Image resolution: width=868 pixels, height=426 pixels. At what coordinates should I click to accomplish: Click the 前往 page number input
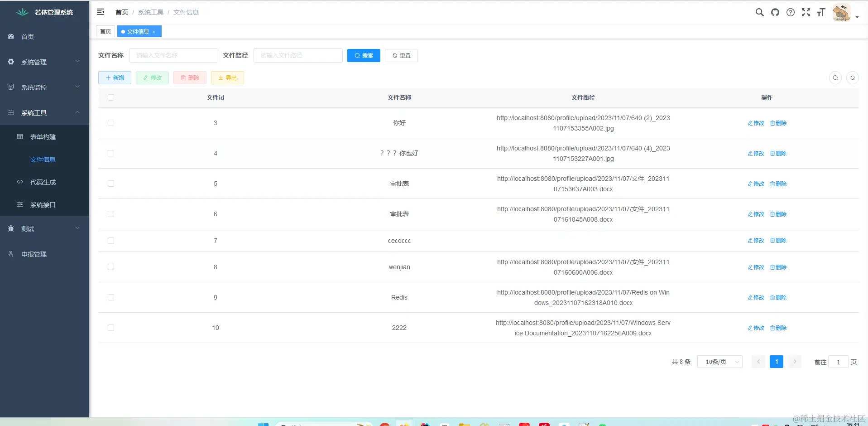pyautogui.click(x=838, y=362)
